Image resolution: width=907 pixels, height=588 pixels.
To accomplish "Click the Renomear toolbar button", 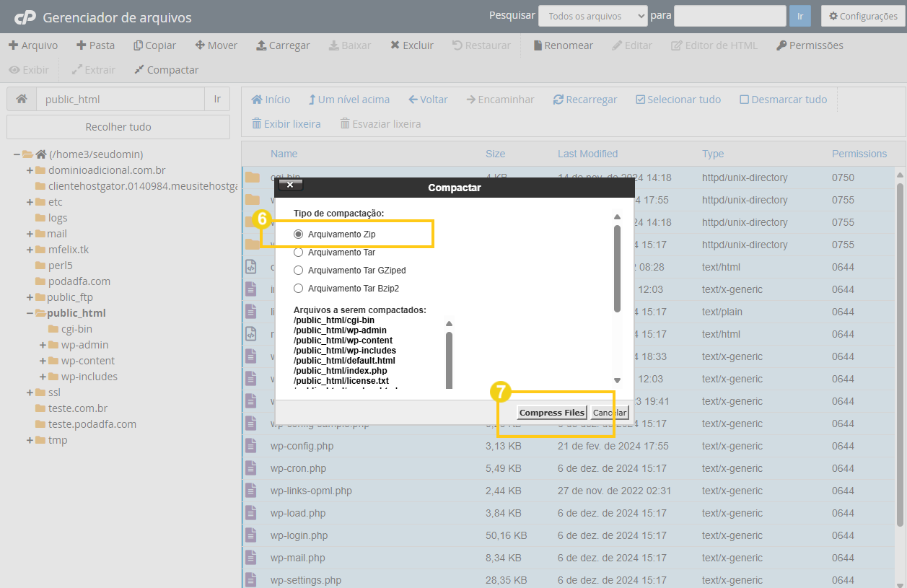I will 563,45.
